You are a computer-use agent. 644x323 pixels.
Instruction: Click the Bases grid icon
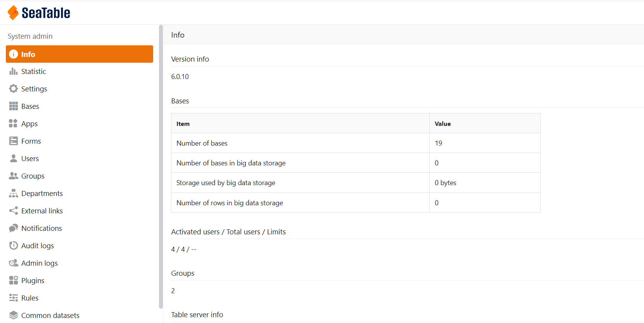click(14, 106)
